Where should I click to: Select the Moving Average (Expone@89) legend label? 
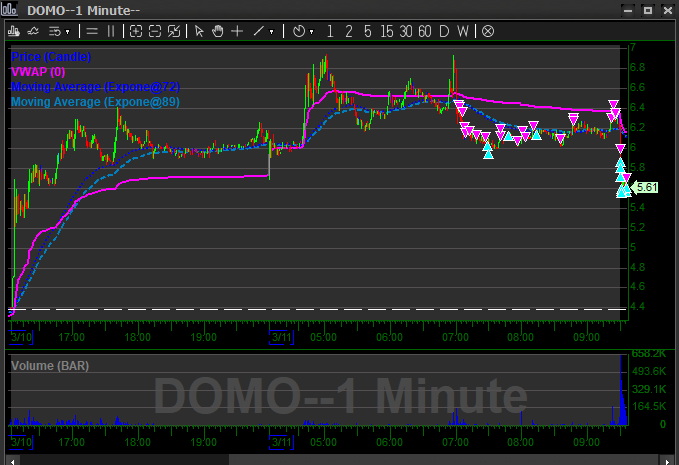click(95, 102)
